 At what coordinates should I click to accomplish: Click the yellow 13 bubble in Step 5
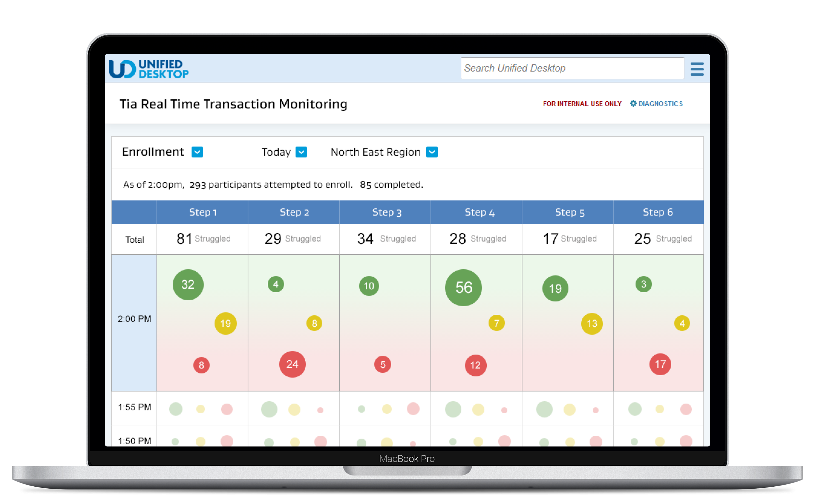[592, 323]
